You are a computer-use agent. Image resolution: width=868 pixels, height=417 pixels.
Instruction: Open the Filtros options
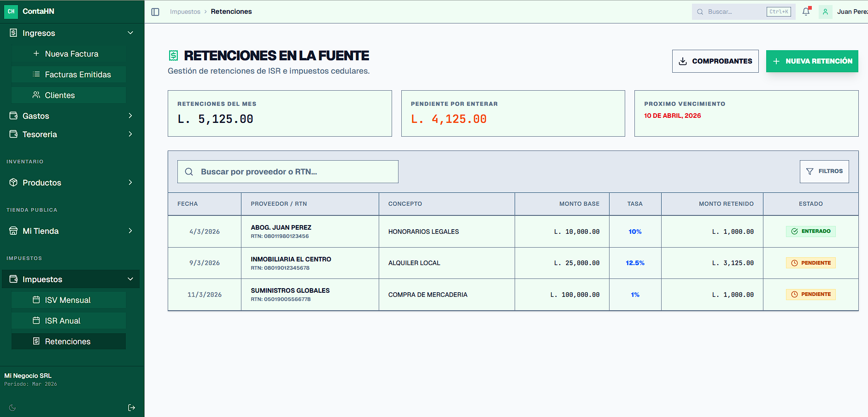tap(824, 171)
